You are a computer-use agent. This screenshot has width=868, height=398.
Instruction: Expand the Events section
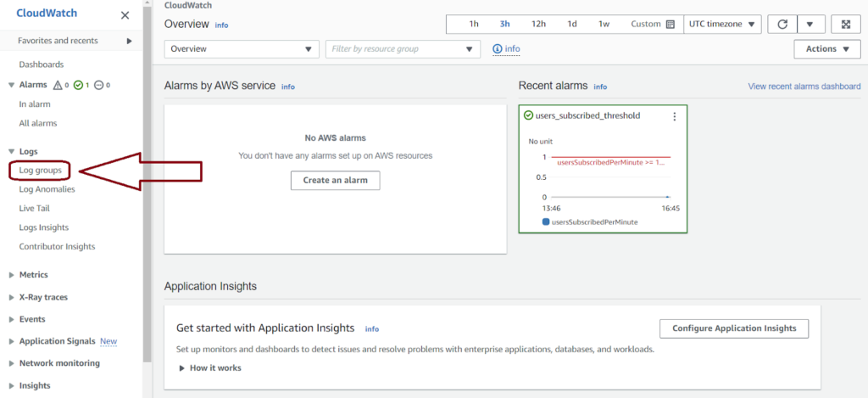(12, 319)
